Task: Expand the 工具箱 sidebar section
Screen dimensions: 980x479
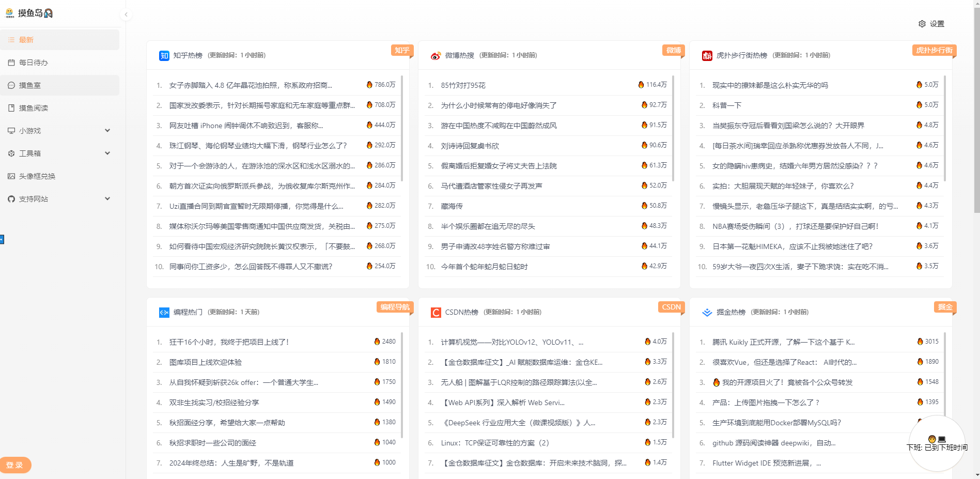Action: (x=107, y=153)
